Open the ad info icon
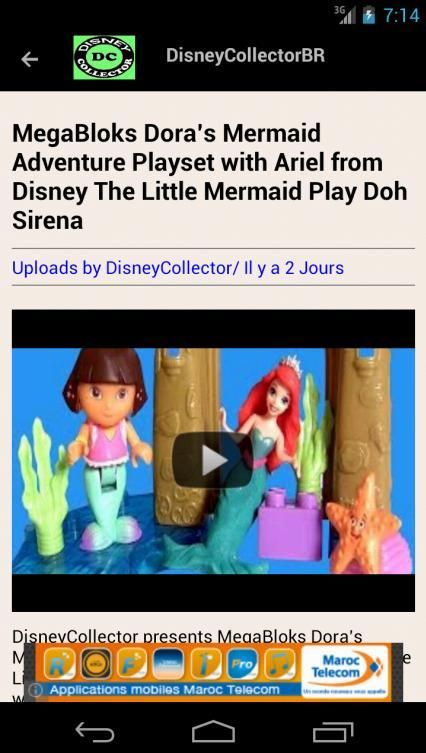The width and height of the screenshot is (426, 753). pos(35,690)
